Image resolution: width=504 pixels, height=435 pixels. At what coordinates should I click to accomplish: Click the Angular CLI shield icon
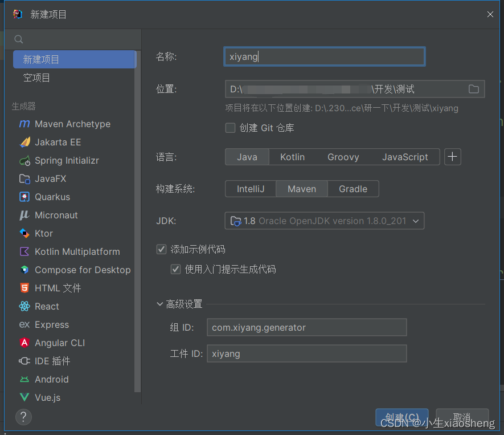tap(24, 343)
